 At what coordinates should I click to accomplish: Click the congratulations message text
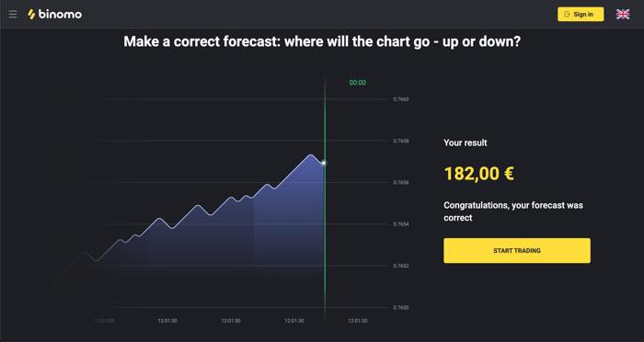513,211
